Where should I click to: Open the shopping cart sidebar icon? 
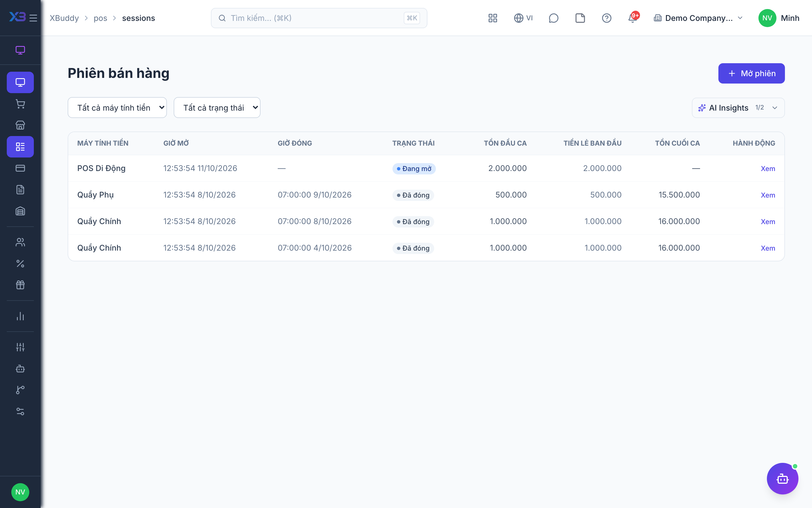coord(20,104)
